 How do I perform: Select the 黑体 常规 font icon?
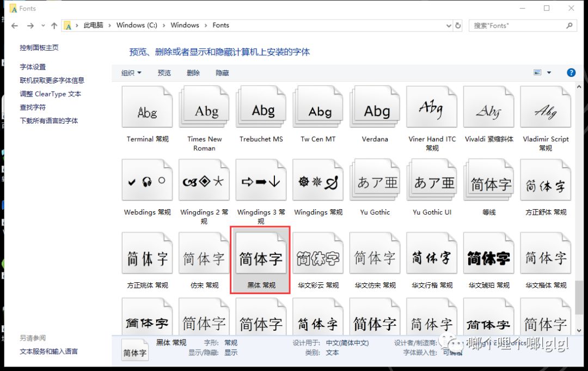click(261, 253)
